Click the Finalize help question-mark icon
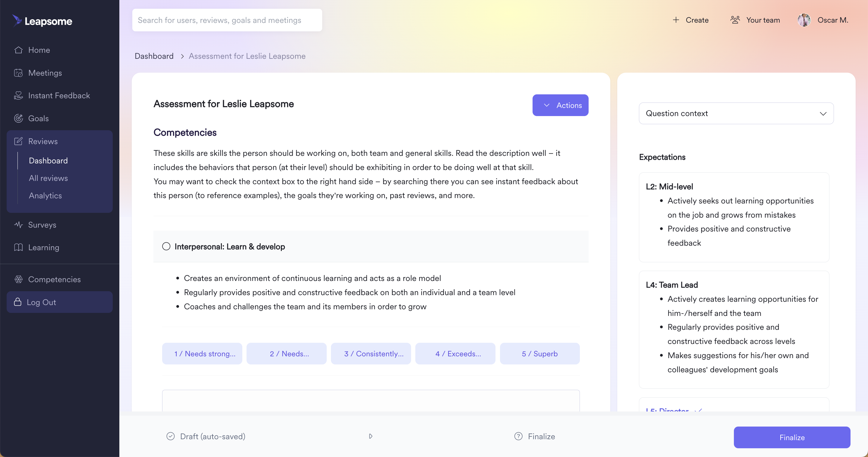 point(518,436)
